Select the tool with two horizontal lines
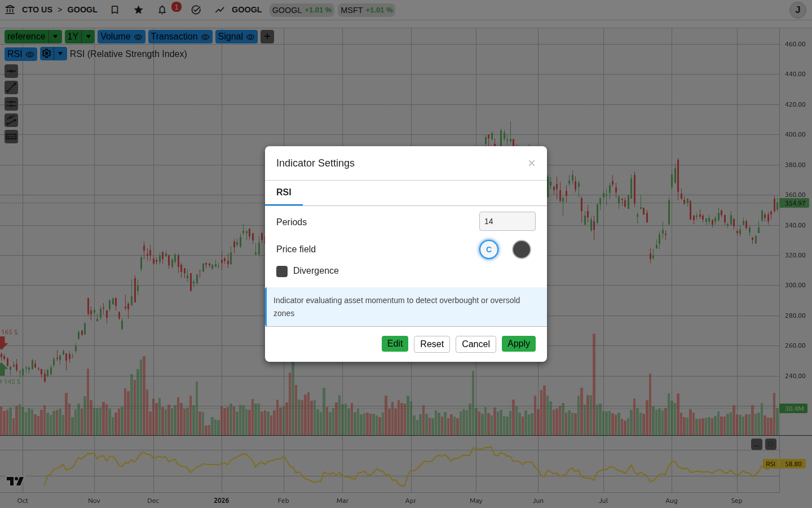812x508 pixels. [11, 104]
